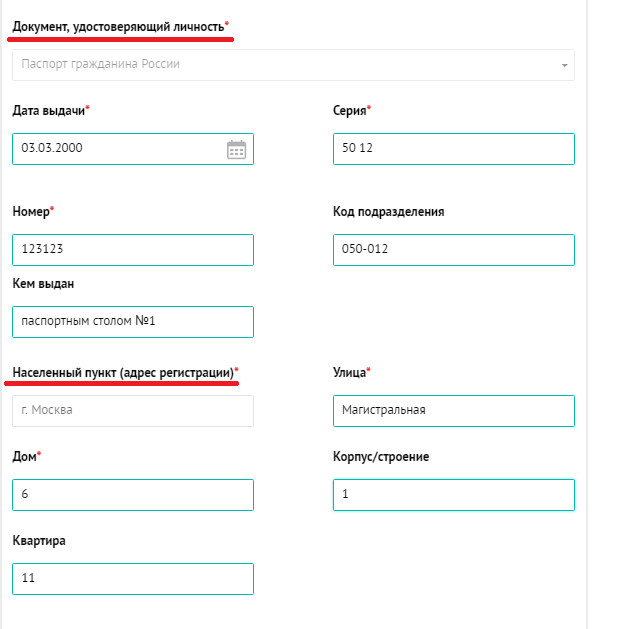Image resolution: width=620 pixels, height=629 pixels.
Task: Click the Дата выдачи date field
Action: pos(133,149)
